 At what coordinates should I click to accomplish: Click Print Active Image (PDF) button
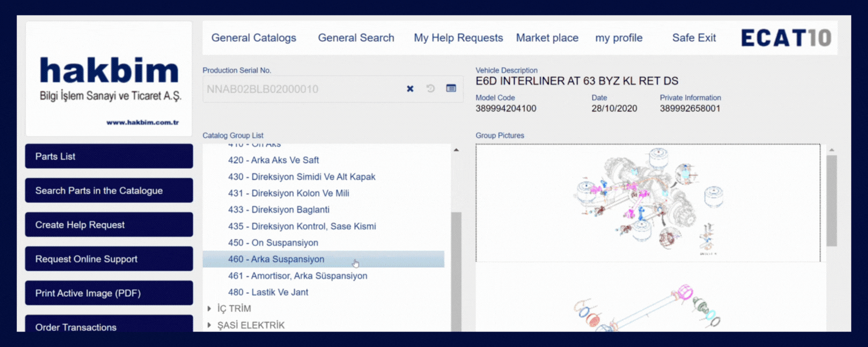click(x=109, y=293)
